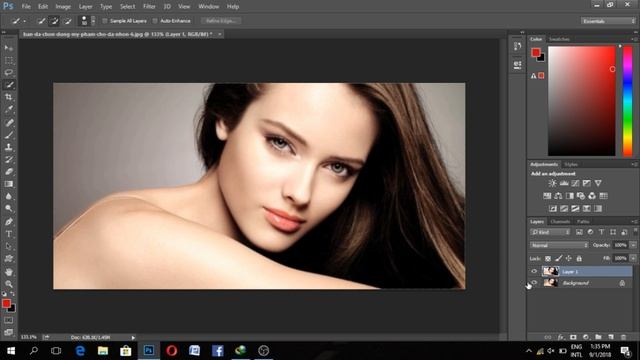
Task: Hide Background layer visibility eye
Action: [534, 282]
